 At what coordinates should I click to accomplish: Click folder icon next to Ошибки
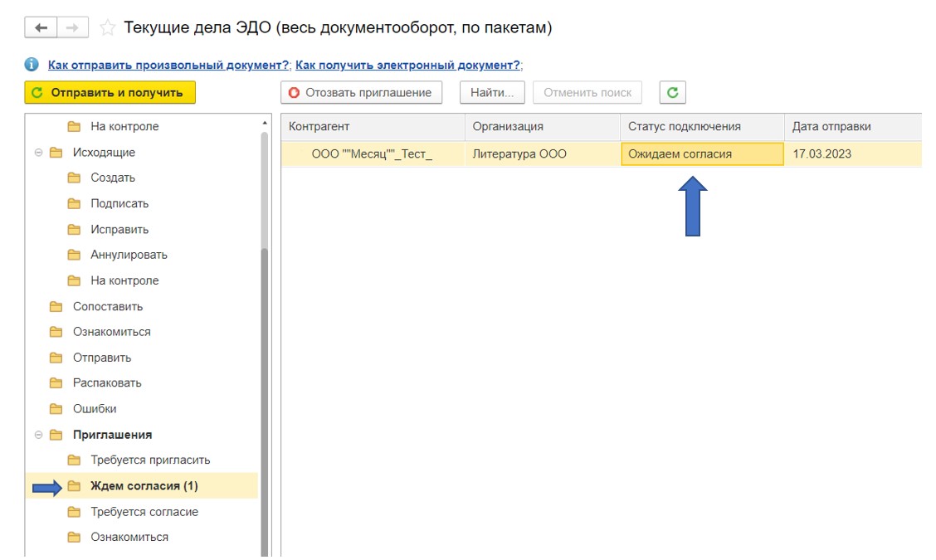tap(56, 409)
